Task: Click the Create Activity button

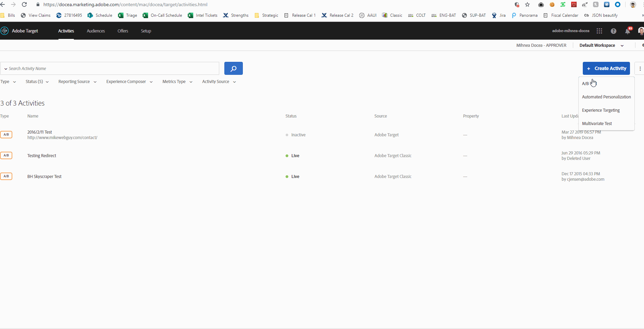Action: click(606, 68)
